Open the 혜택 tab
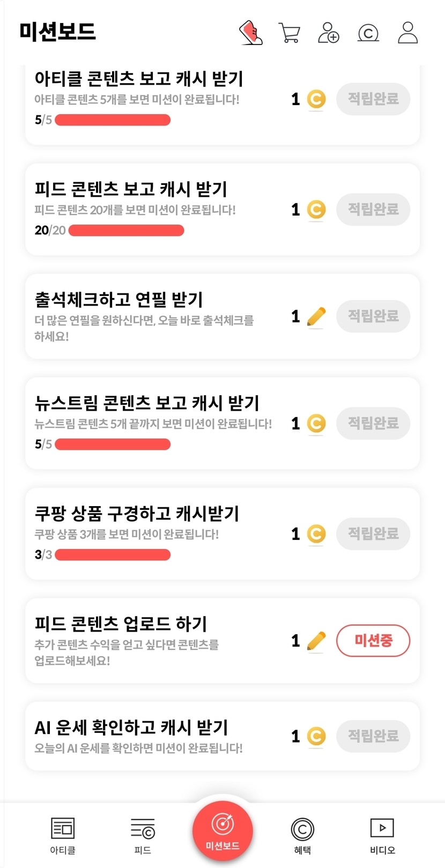 [302, 835]
